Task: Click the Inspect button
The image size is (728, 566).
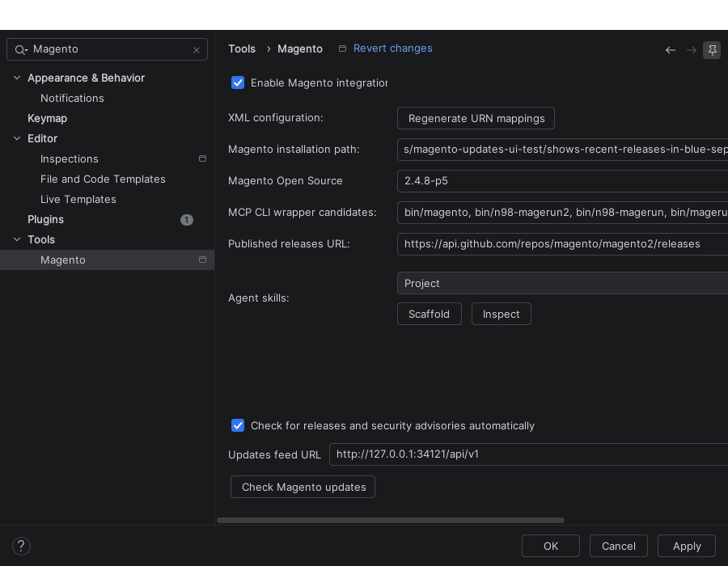Action: pyautogui.click(x=502, y=314)
